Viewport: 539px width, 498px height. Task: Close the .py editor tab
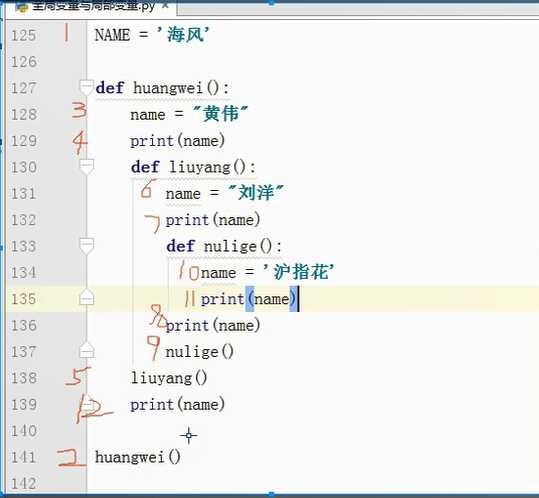[x=165, y=5]
